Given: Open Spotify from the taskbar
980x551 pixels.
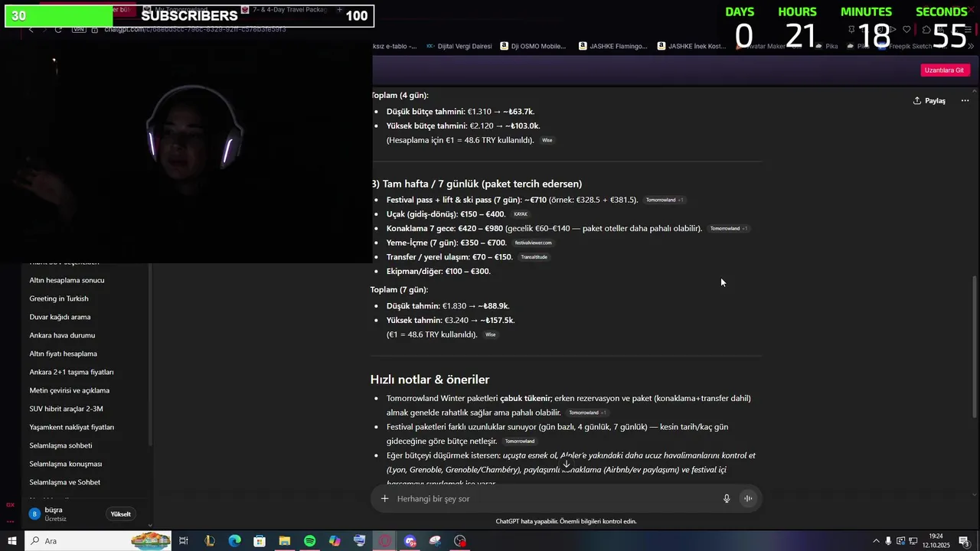Looking at the screenshot, I should point(309,541).
